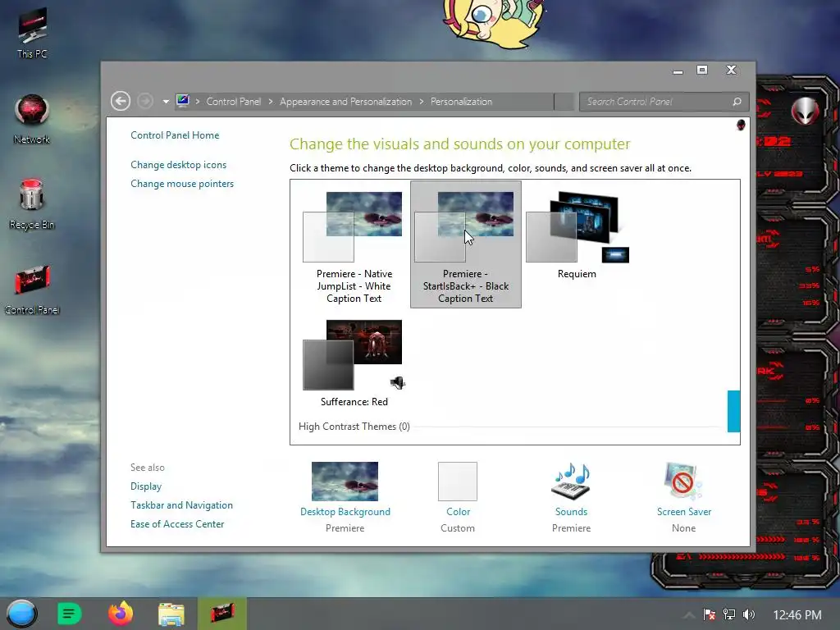Open Taskbar and Navigation link
The height and width of the screenshot is (630, 840).
tap(181, 505)
